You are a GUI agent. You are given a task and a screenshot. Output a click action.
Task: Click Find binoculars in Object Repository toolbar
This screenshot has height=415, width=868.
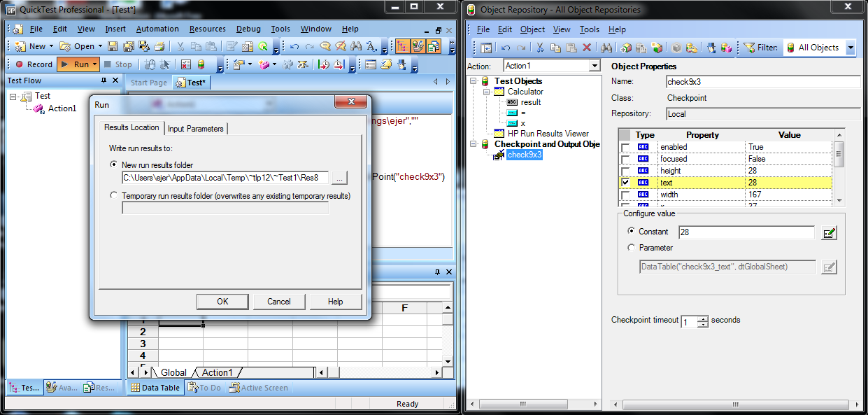pos(607,48)
